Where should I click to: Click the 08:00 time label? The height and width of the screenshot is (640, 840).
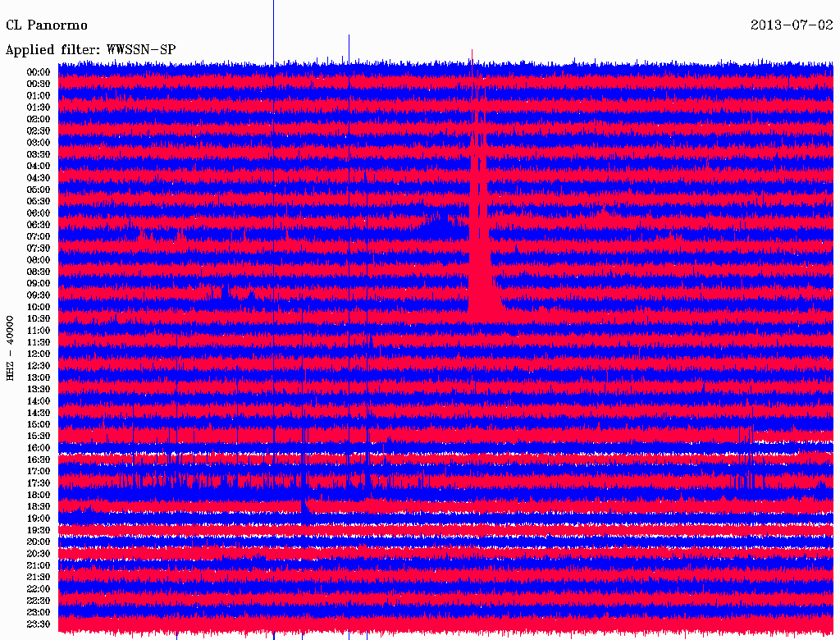[38, 260]
